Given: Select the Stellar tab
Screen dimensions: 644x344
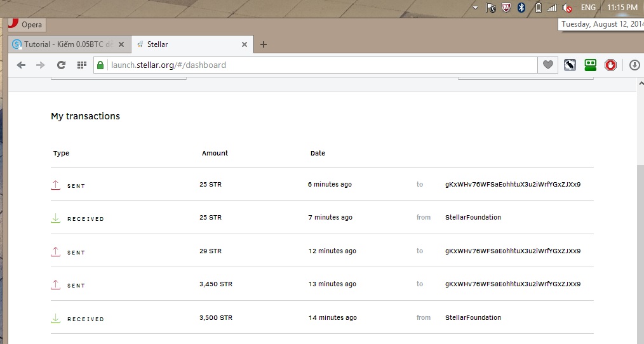Looking at the screenshot, I should tap(184, 44).
